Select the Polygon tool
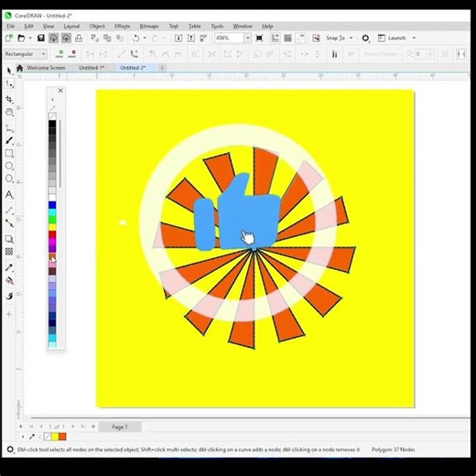The image size is (476, 476). [9, 178]
